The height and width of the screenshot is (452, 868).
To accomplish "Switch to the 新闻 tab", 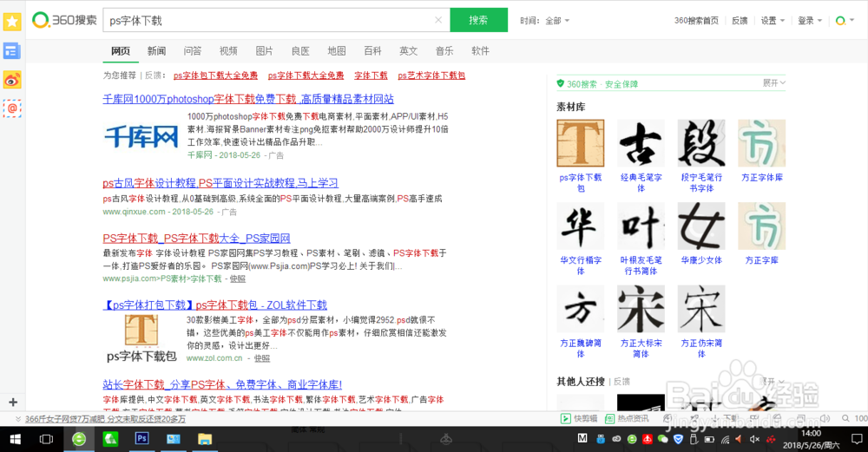I will click(x=156, y=51).
